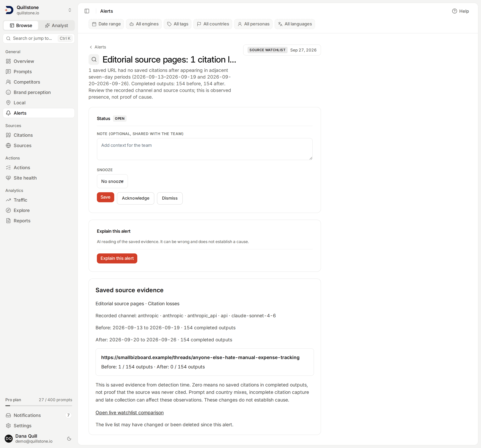Viewport: 481px width, 448px height.
Task: Click the Add context note field
Action: click(x=204, y=149)
